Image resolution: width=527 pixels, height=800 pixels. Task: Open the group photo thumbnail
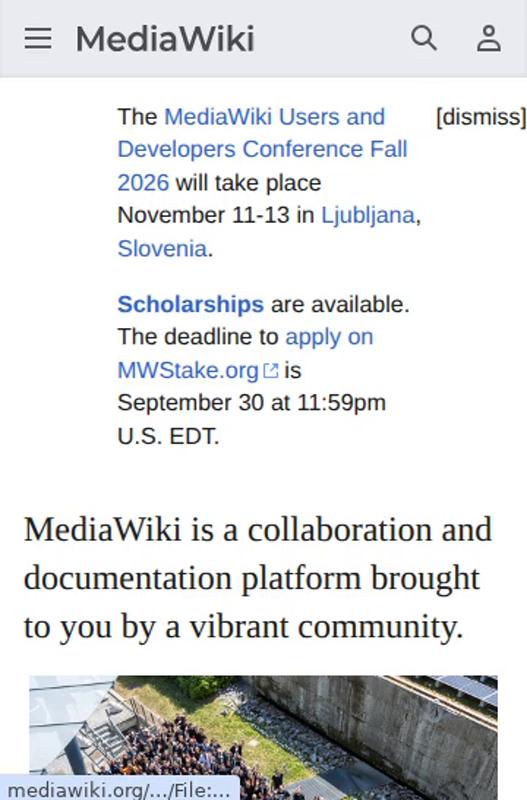pyautogui.click(x=263, y=738)
